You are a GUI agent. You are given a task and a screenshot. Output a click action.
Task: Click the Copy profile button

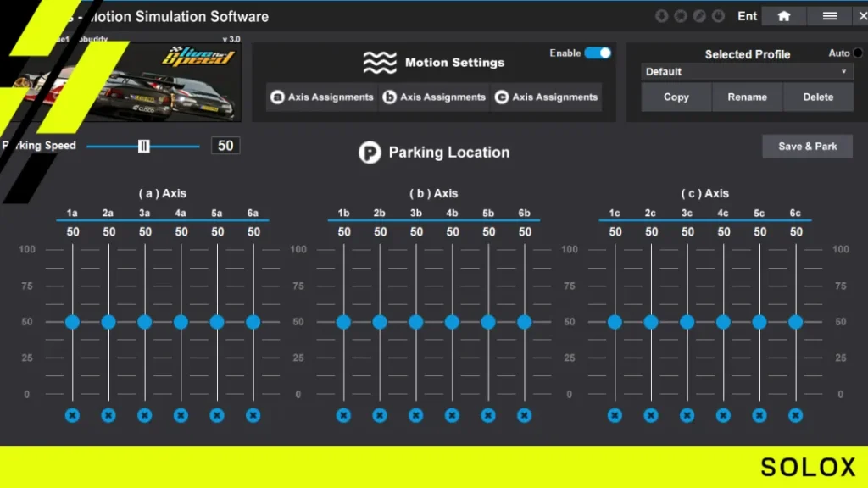676,97
